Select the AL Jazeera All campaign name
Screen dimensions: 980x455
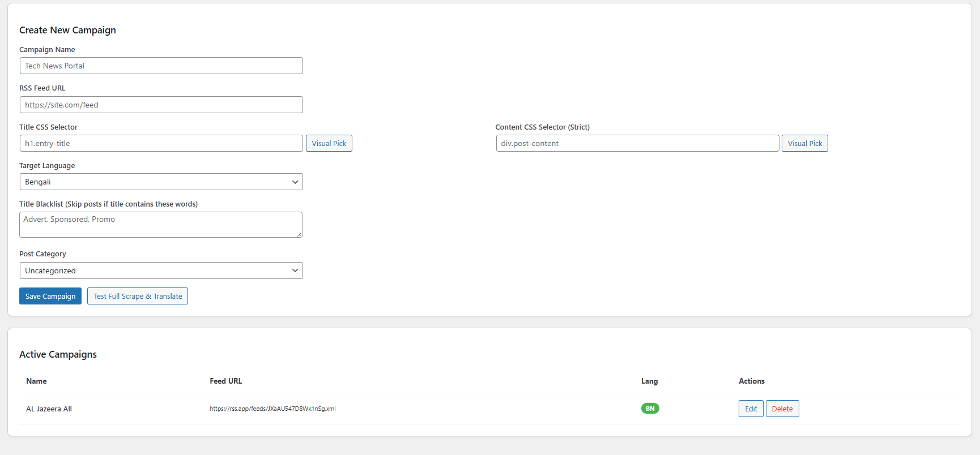49,409
